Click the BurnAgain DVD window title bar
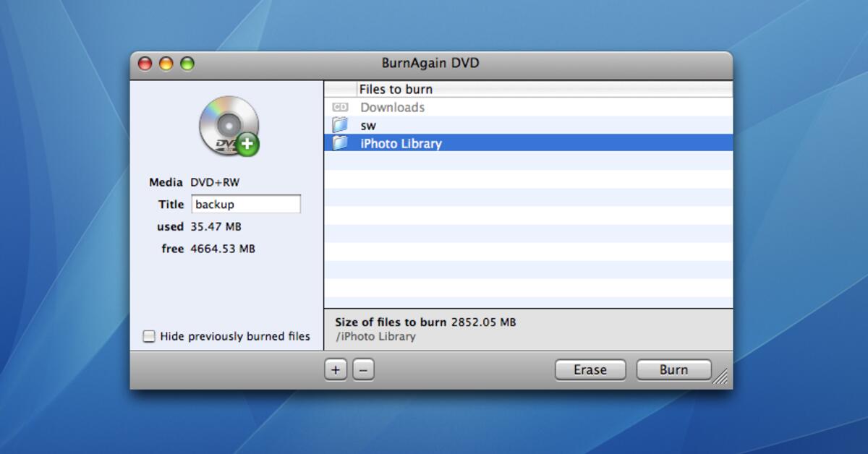 (x=430, y=64)
